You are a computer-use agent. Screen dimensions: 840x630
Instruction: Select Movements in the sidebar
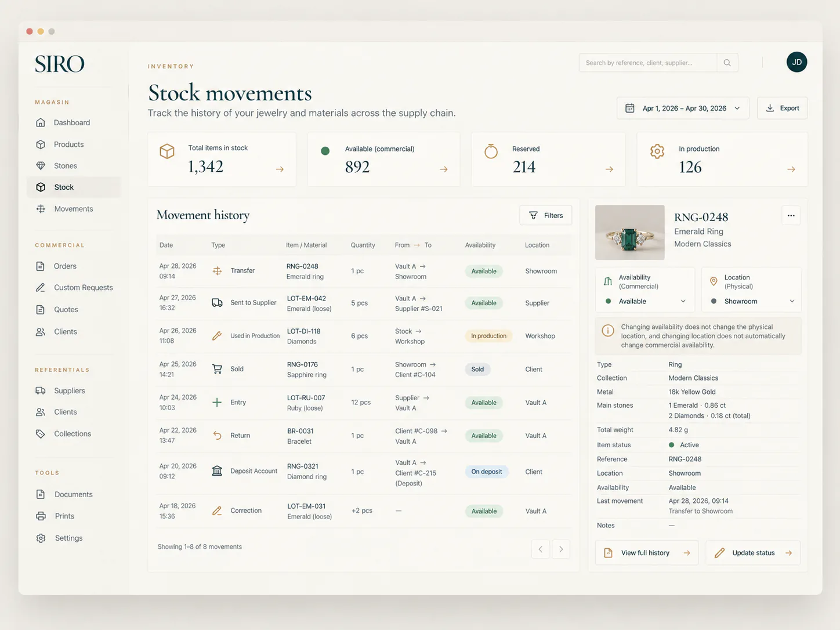pos(74,209)
